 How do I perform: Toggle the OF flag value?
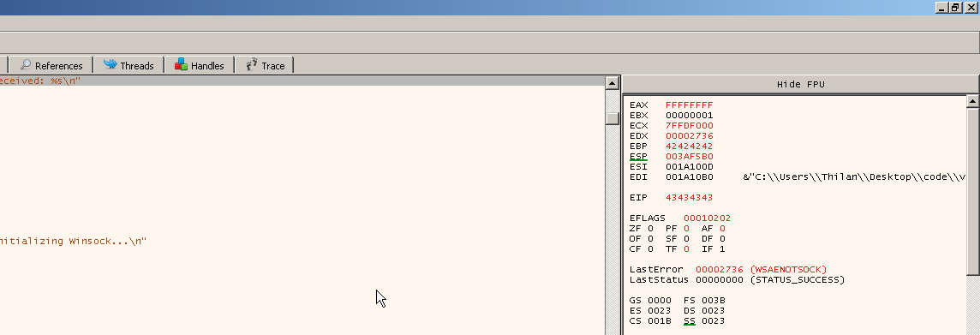[x=651, y=239]
